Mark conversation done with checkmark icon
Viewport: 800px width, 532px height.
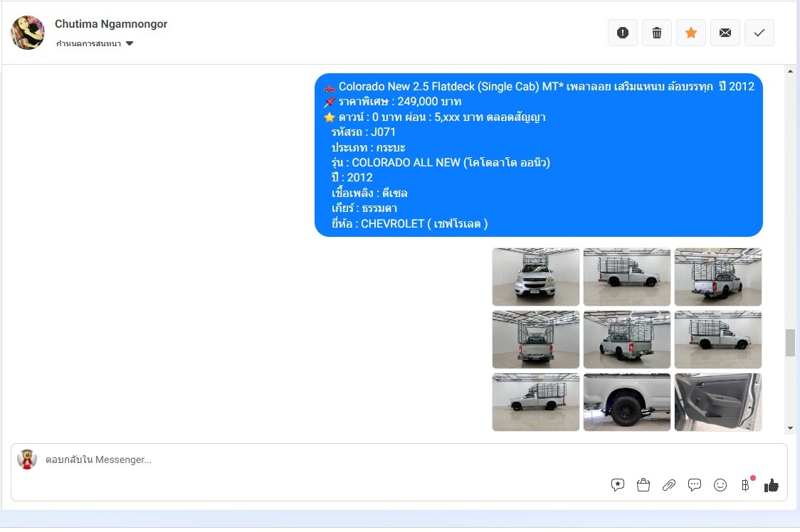coord(759,33)
